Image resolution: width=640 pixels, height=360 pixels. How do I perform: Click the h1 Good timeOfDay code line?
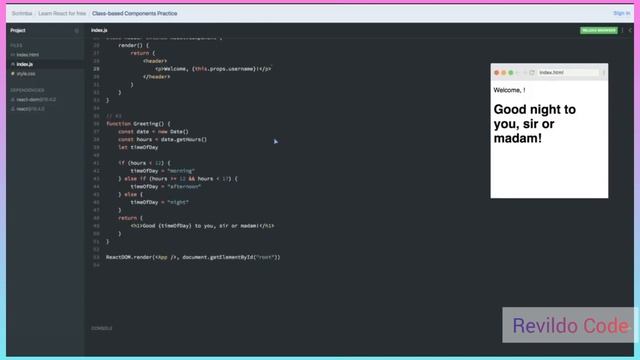click(x=202, y=226)
